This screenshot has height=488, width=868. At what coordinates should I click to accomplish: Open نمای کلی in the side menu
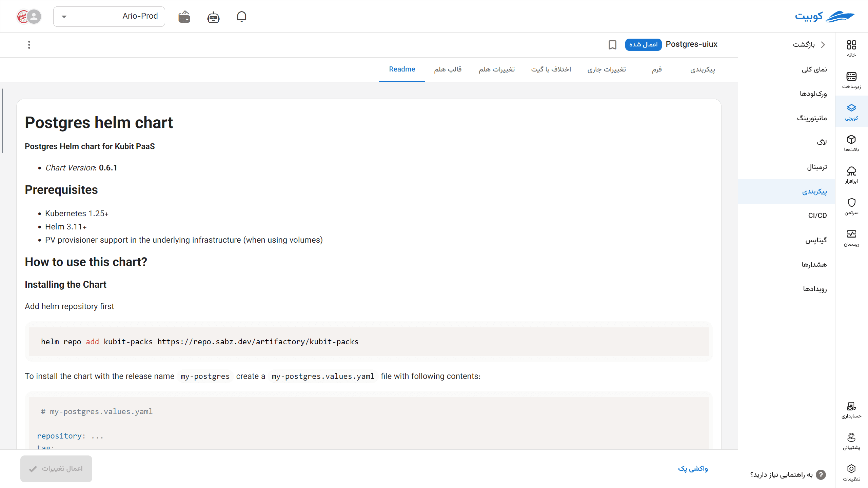[x=787, y=69]
